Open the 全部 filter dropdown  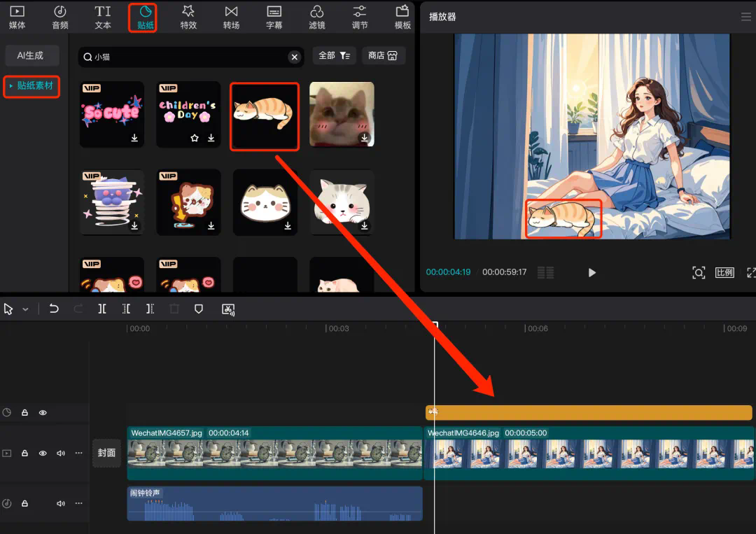pos(334,56)
